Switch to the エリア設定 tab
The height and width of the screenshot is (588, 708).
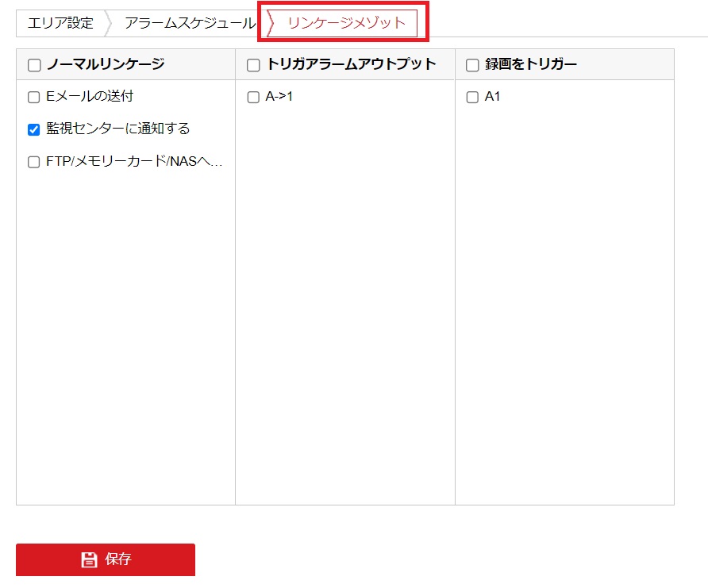(60, 23)
